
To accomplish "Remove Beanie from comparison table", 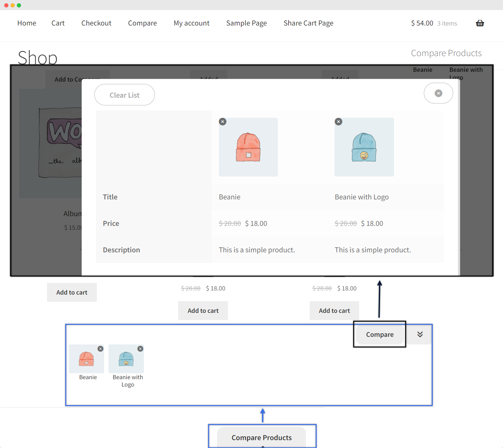I will click(223, 122).
